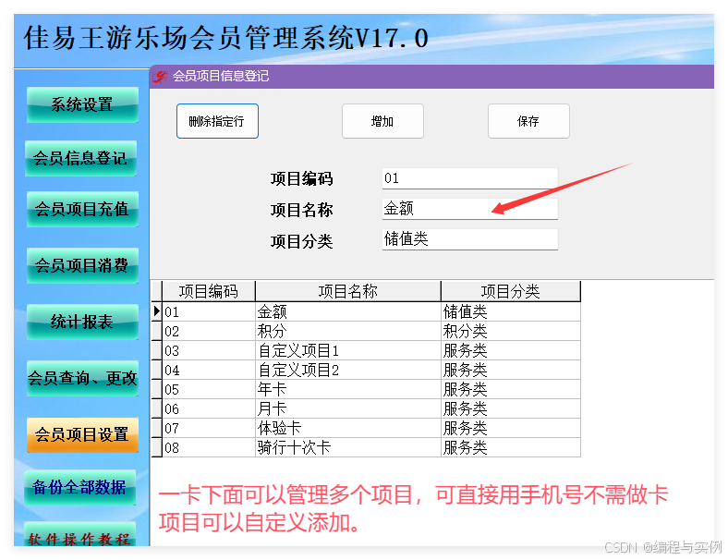Click the 项目名称 column header

(347, 291)
